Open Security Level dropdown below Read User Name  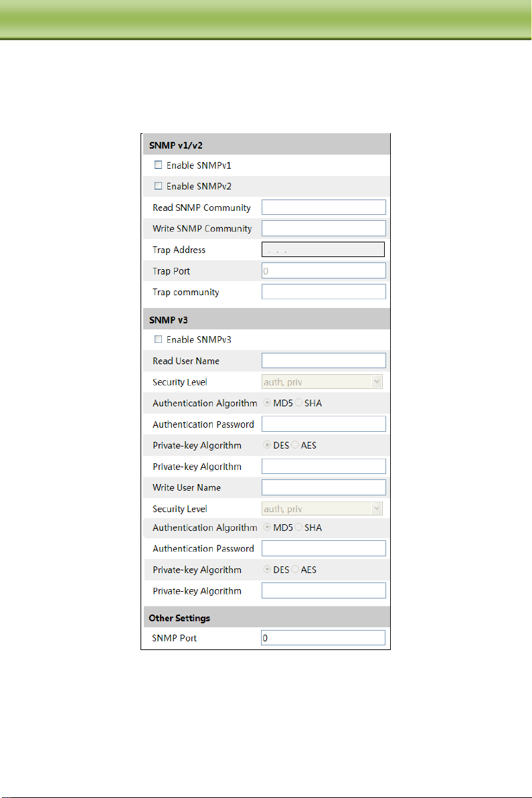click(x=322, y=382)
